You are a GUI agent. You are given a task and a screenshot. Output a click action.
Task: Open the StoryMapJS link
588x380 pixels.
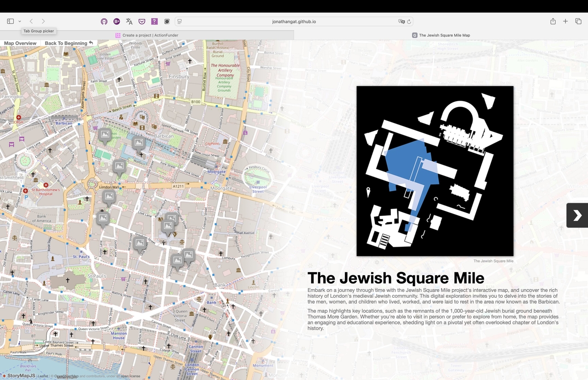tap(18, 376)
